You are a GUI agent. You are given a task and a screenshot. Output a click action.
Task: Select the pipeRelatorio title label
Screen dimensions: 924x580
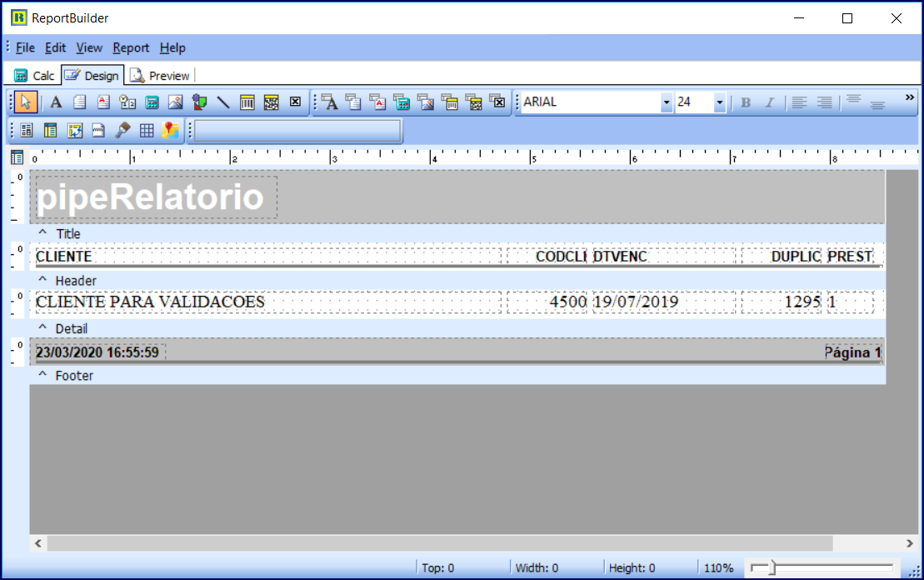(156, 197)
